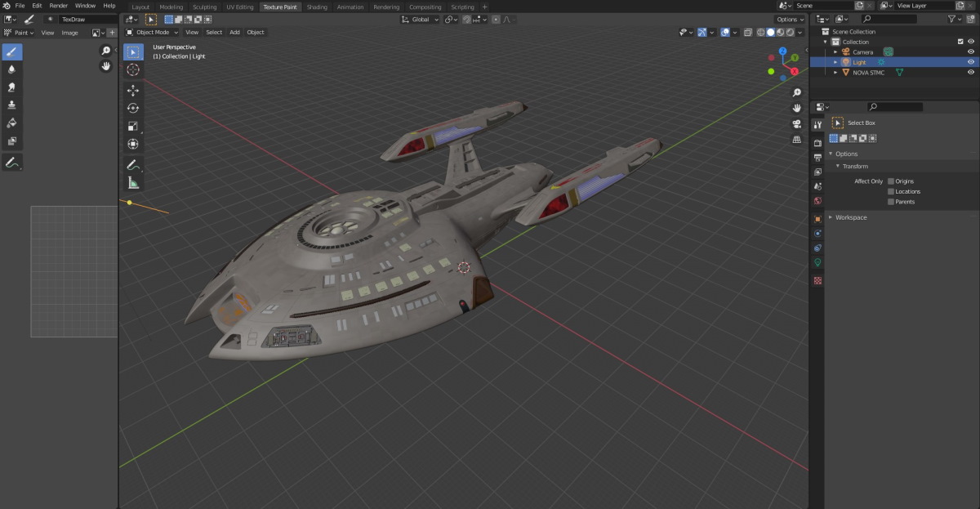The image size is (980, 509).
Task: Open the viewport Add menu
Action: pos(234,32)
